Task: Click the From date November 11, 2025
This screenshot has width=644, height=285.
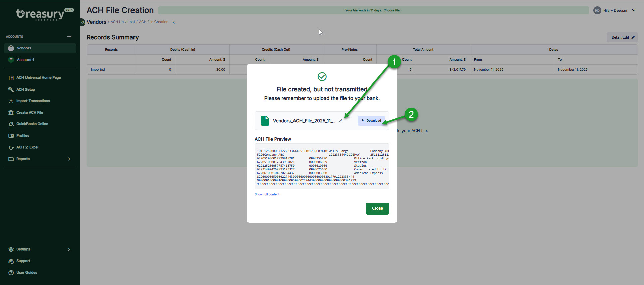Action: pos(488,70)
